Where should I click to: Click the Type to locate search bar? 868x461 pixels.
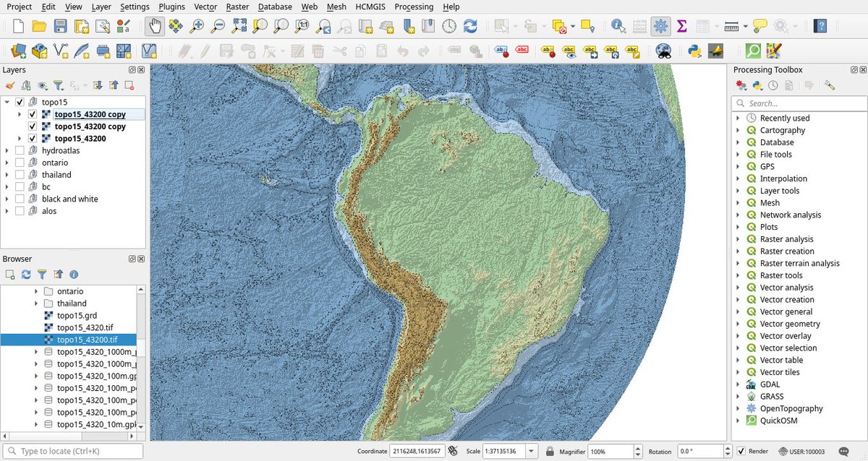click(72, 451)
